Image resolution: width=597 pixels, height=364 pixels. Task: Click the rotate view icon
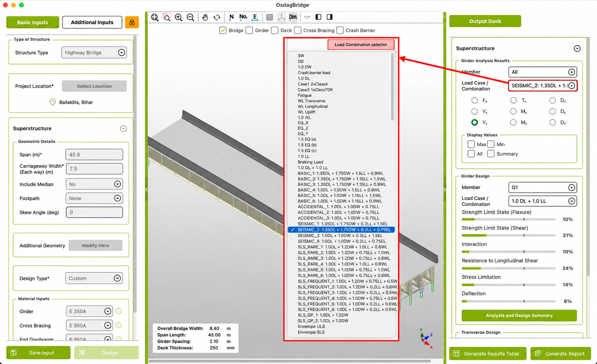pos(217,17)
